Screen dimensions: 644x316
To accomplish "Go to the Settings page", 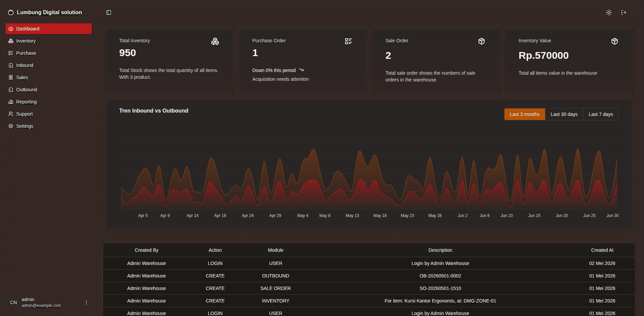I will pos(49,126).
